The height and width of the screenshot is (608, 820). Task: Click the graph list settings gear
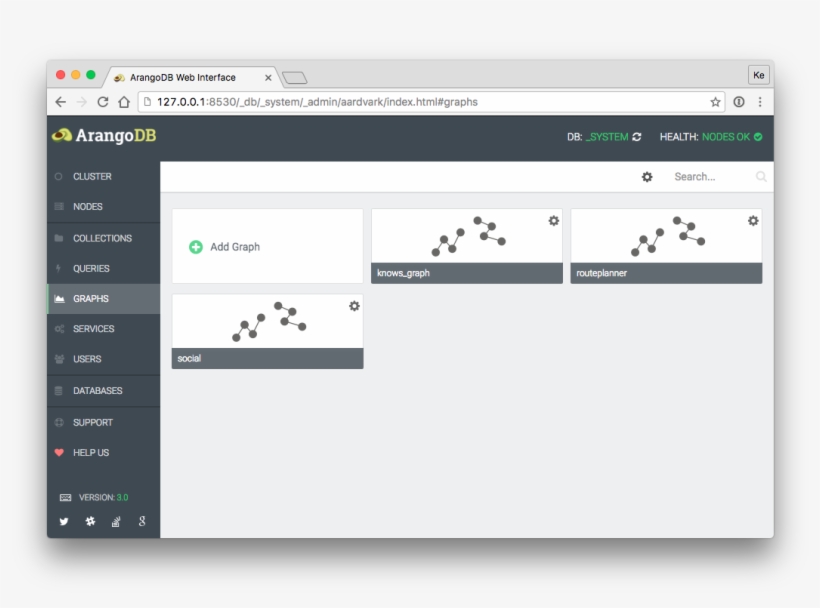(647, 177)
